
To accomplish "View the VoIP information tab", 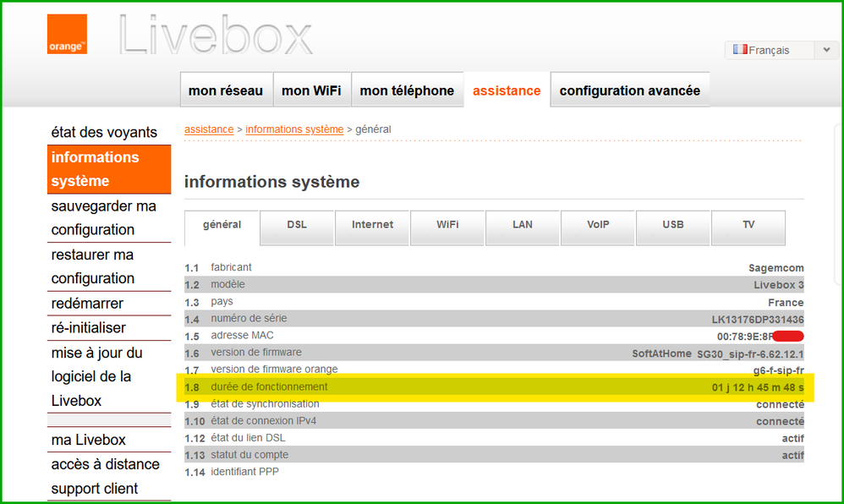I will 598,225.
